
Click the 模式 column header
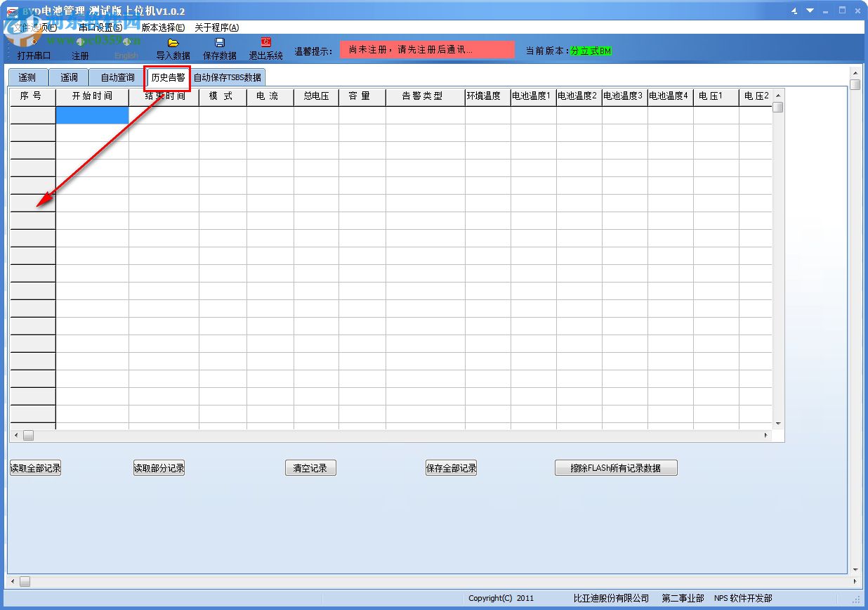pyautogui.click(x=223, y=96)
